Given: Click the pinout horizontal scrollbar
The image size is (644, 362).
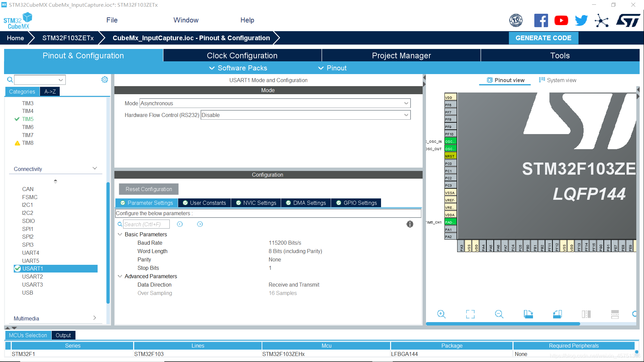Looking at the screenshot, I should 503,324.
